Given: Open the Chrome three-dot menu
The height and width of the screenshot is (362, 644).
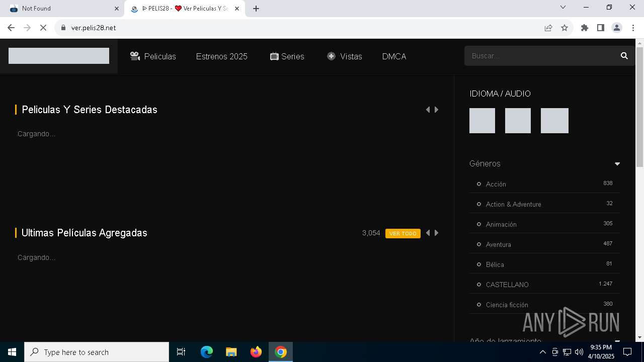Looking at the screenshot, I should 633,28.
